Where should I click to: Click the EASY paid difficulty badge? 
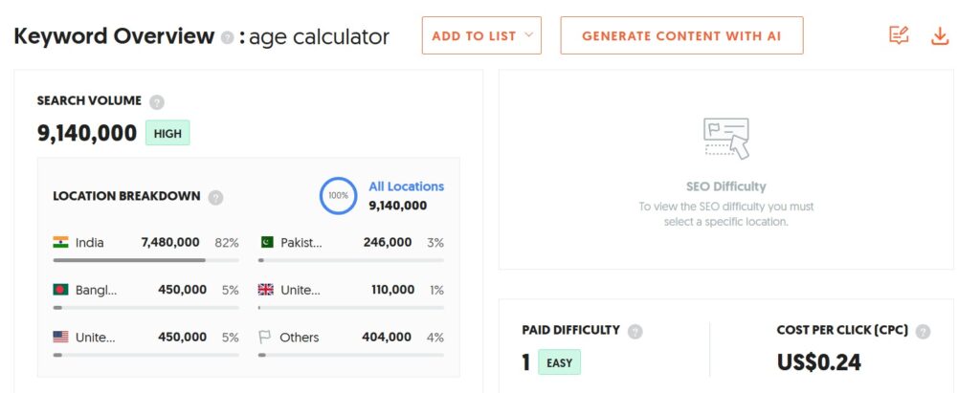tap(559, 362)
